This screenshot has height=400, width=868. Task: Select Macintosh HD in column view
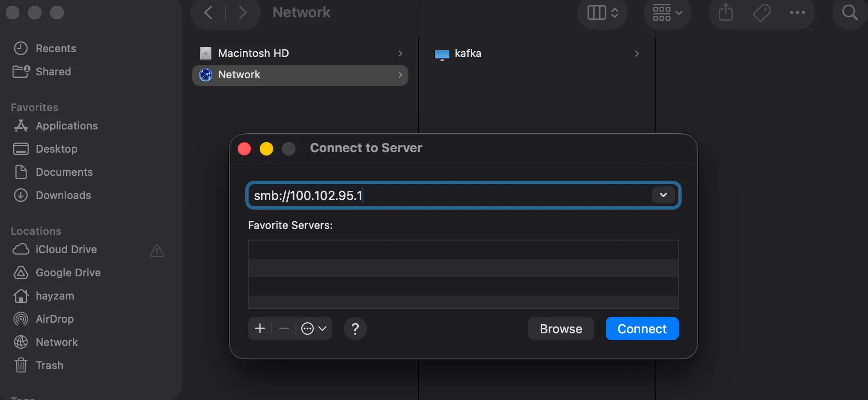click(300, 53)
